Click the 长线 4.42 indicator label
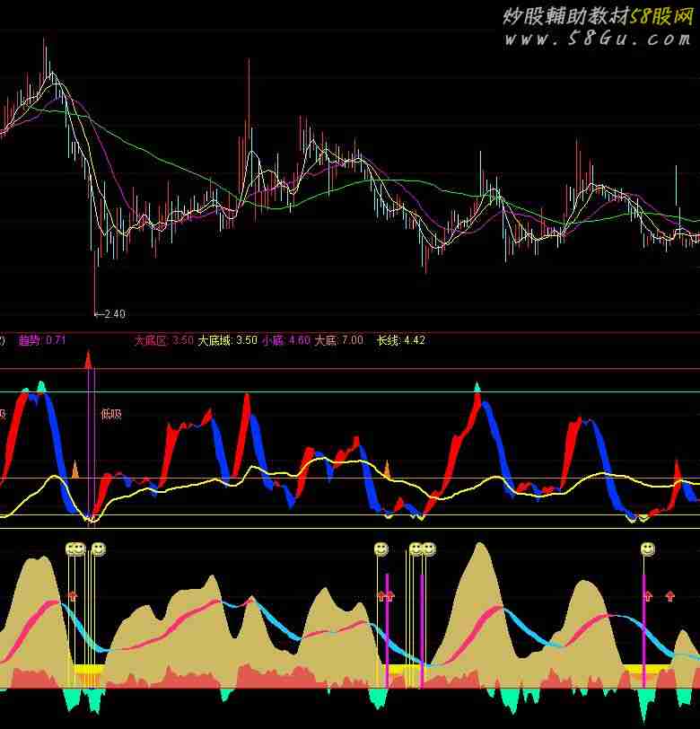700x729 pixels. (400, 340)
